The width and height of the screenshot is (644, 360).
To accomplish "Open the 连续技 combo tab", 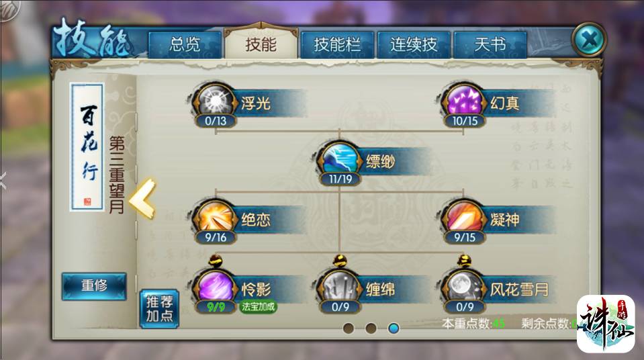I will [413, 44].
